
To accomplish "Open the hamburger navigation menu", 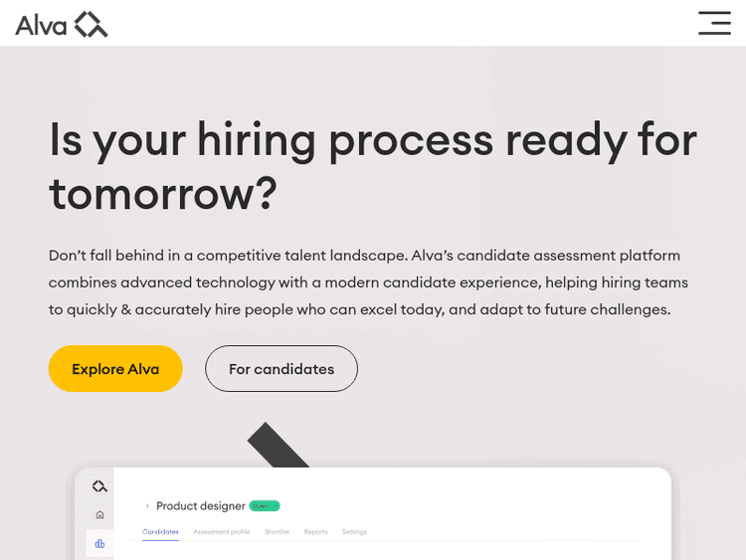I will 714,23.
